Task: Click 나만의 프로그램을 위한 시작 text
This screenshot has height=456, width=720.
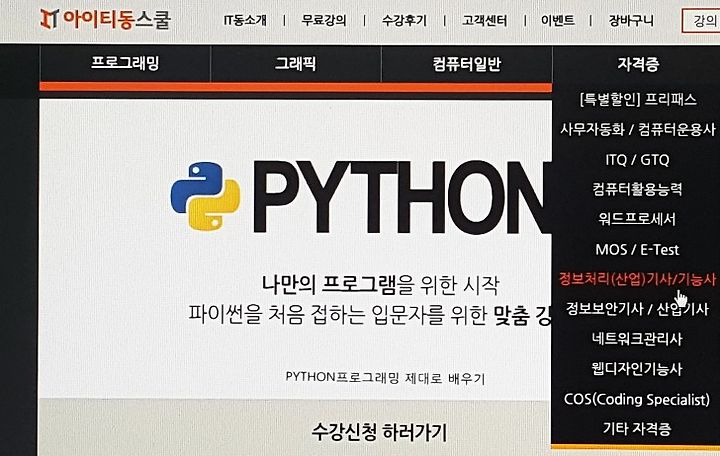Action: pos(380,285)
